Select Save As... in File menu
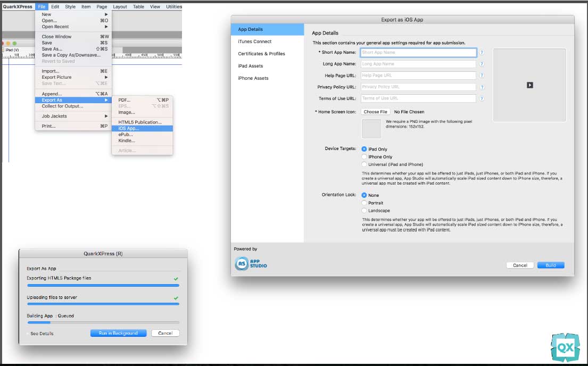The height and width of the screenshot is (366, 588). point(73,49)
